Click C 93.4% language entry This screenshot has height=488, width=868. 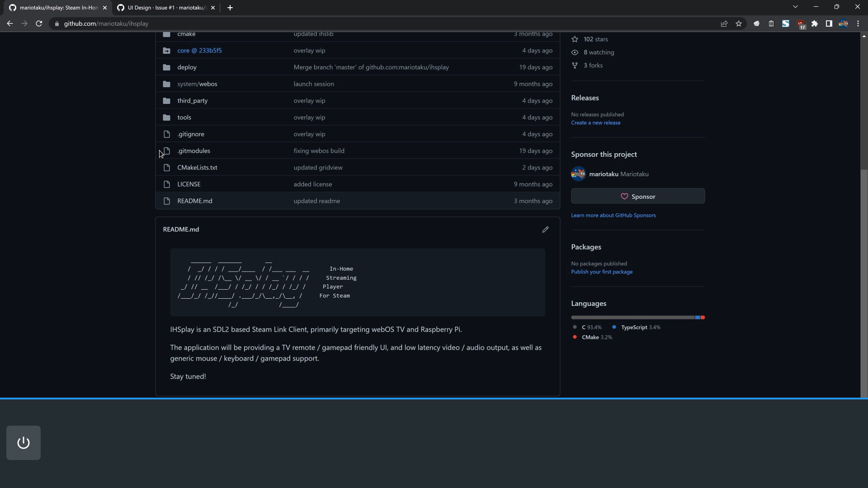(587, 328)
